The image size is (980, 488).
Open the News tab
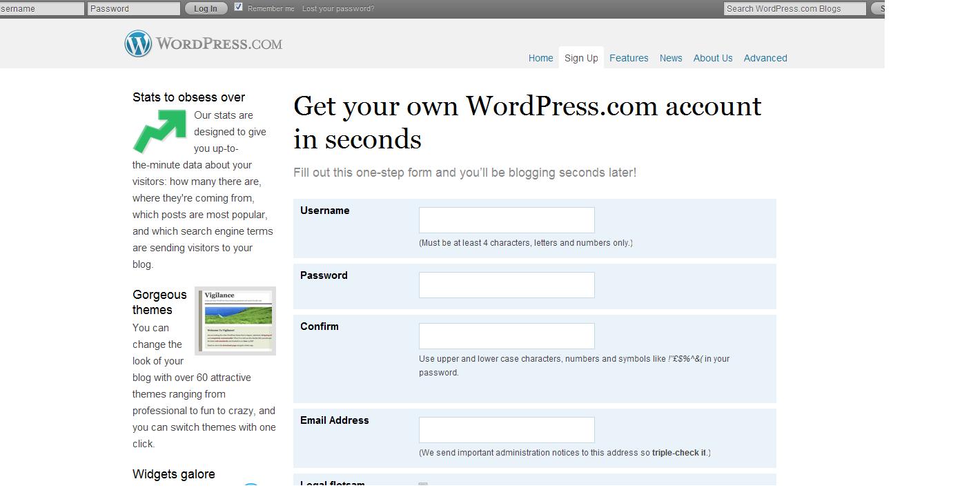coord(671,58)
